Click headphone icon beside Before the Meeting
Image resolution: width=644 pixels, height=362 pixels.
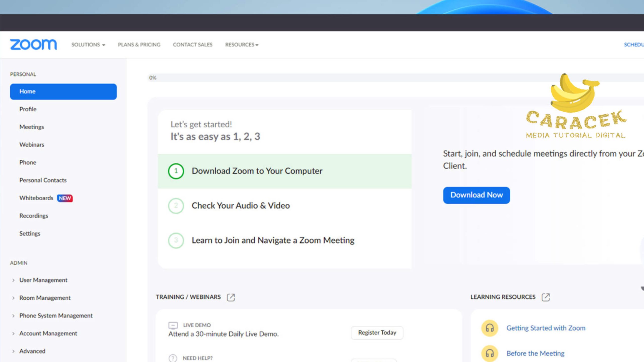[490, 353]
